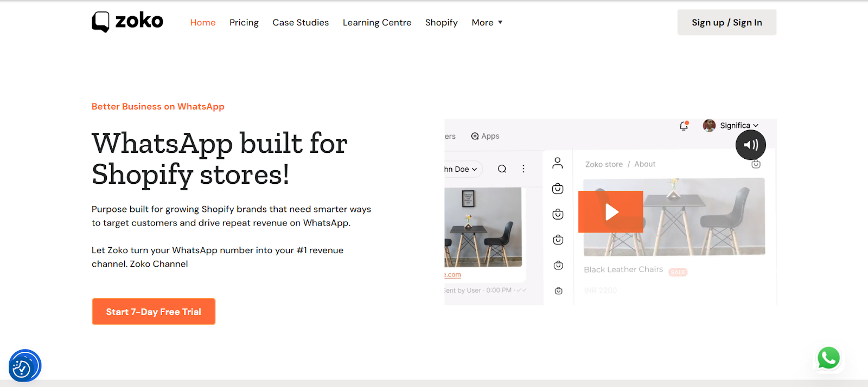This screenshot has width=868, height=387.
Task: Click the Better Business on WhatsApp tagline
Action: coord(158,106)
